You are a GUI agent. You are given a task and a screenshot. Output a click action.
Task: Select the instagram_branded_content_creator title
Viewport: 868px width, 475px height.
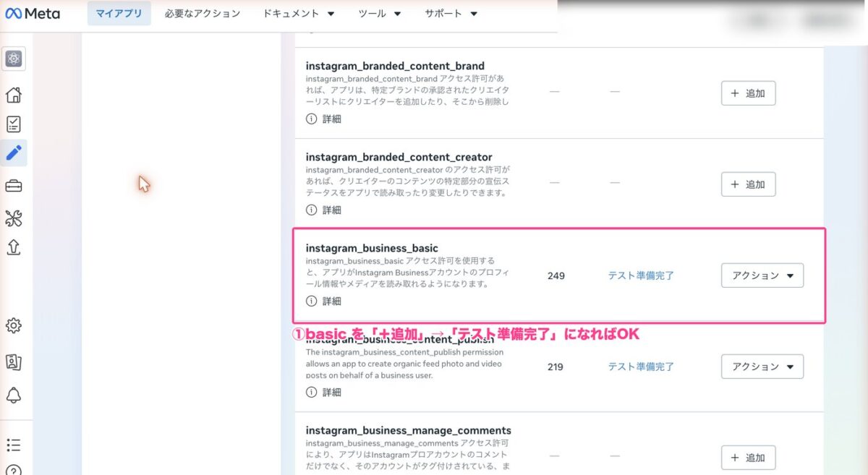[399, 157]
